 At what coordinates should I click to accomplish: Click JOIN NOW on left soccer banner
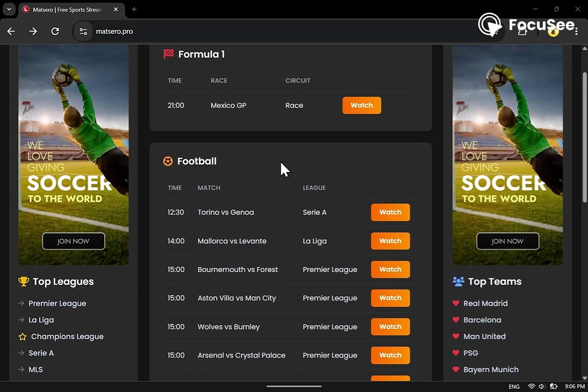coord(73,241)
